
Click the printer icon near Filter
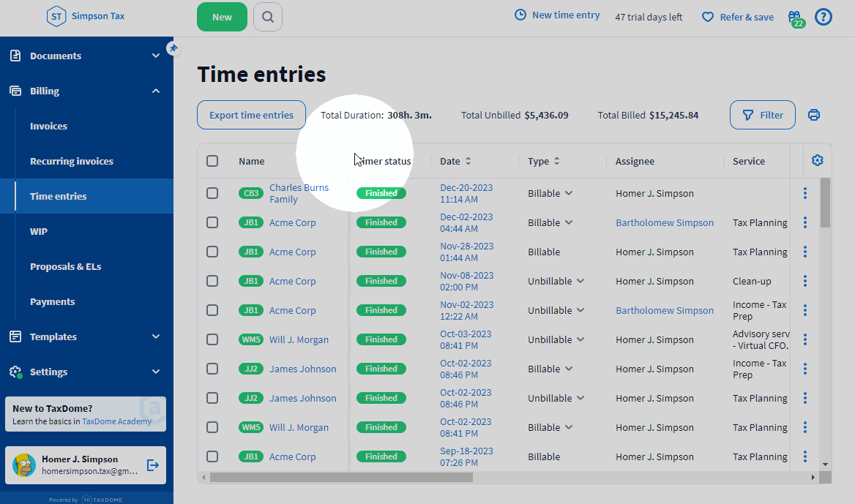[813, 115]
